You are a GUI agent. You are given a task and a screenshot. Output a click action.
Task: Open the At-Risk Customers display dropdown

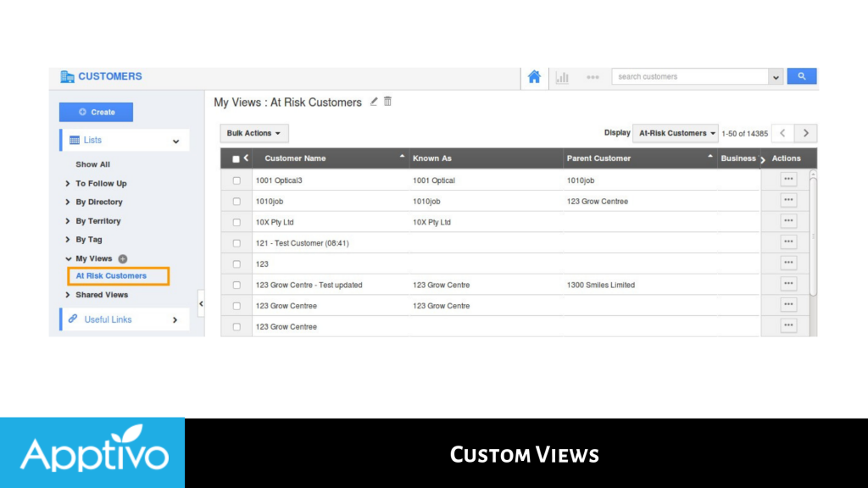click(x=676, y=133)
